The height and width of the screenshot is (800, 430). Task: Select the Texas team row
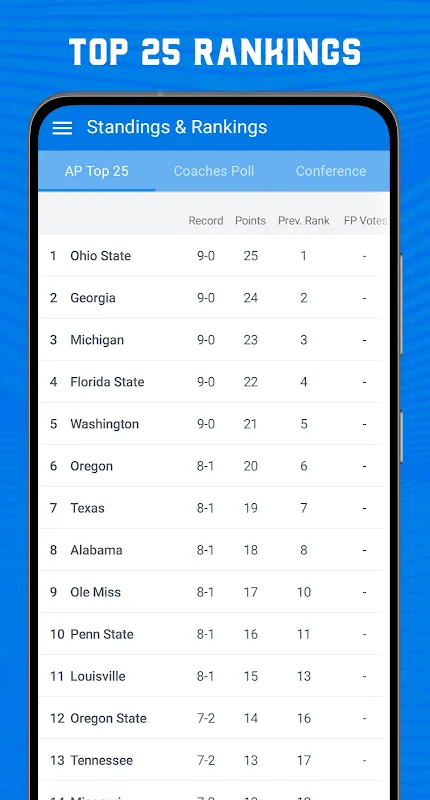tap(214, 508)
